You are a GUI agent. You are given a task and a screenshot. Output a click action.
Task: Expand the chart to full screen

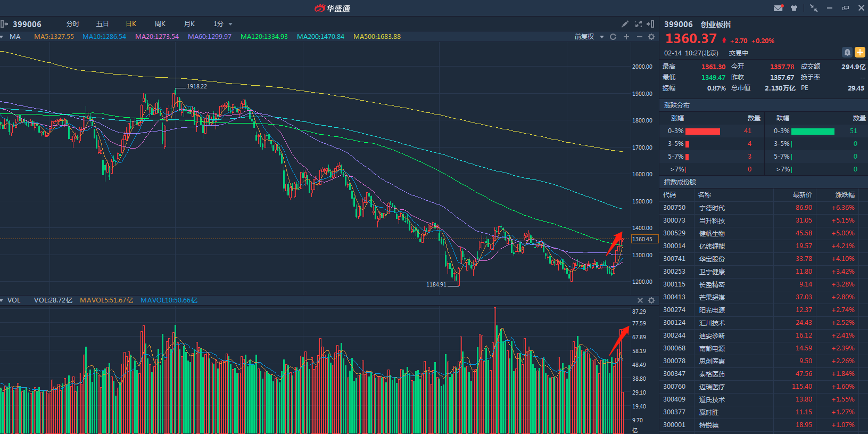point(639,24)
